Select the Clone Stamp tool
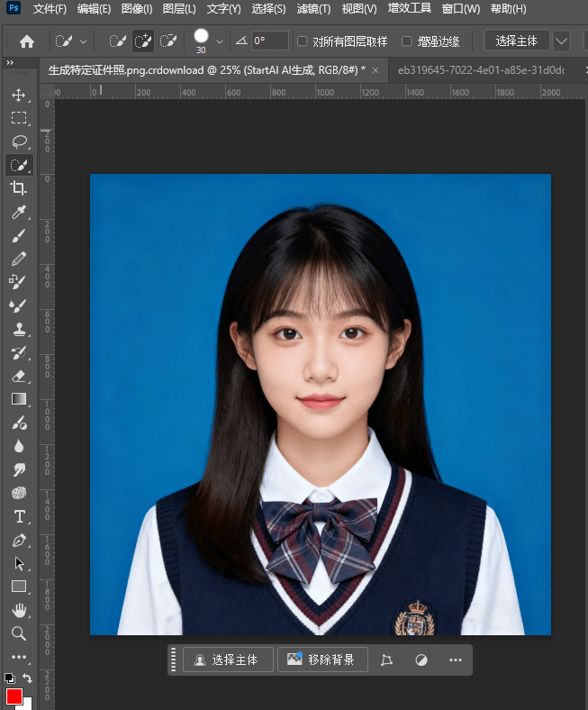Viewport: 588px width, 710px height. 18,329
